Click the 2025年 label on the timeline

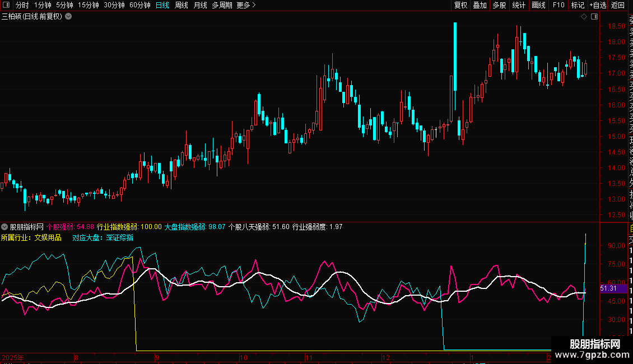coord(13,357)
